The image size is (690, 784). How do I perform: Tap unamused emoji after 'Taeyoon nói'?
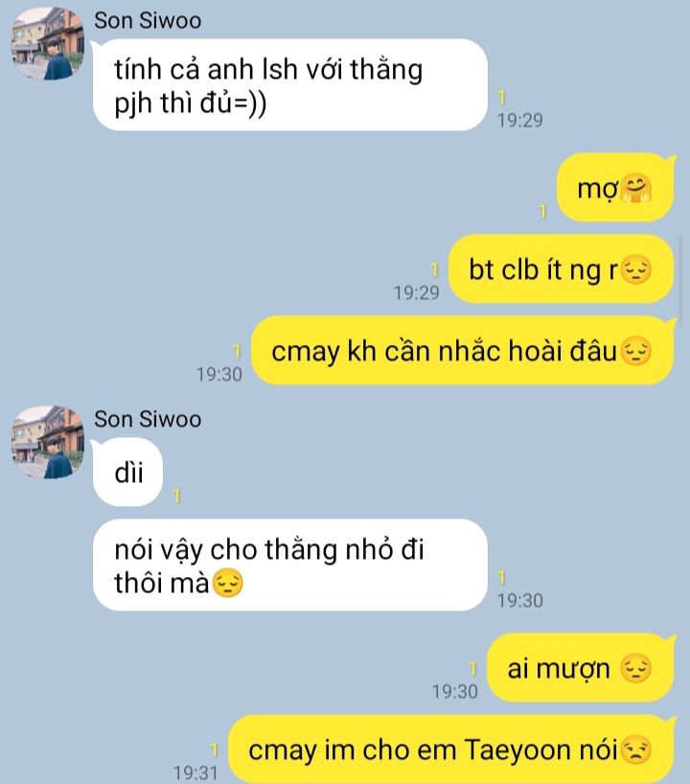pos(636,749)
